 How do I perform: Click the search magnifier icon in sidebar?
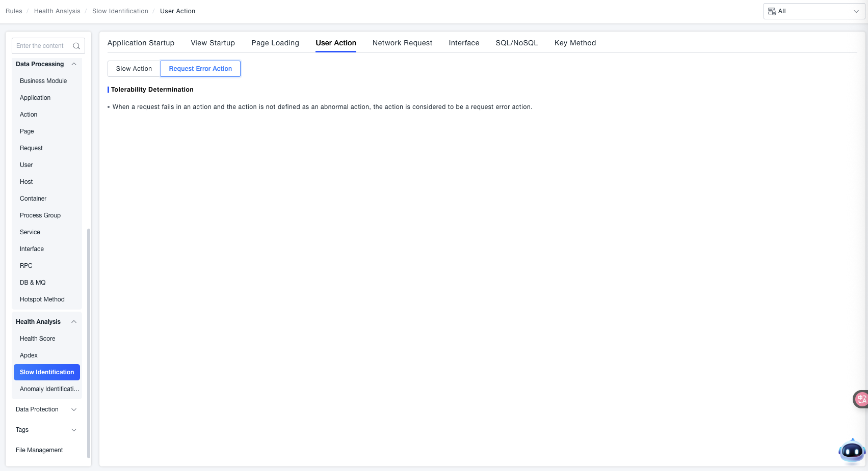(76, 46)
